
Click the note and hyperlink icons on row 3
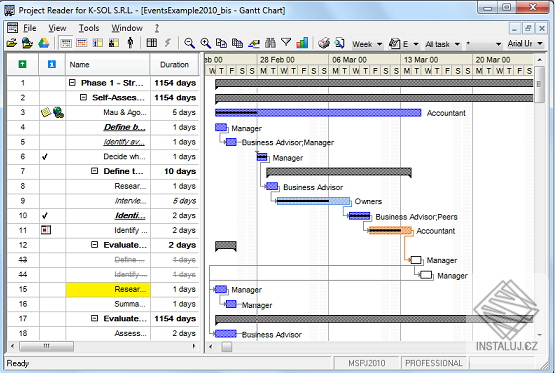click(52, 113)
